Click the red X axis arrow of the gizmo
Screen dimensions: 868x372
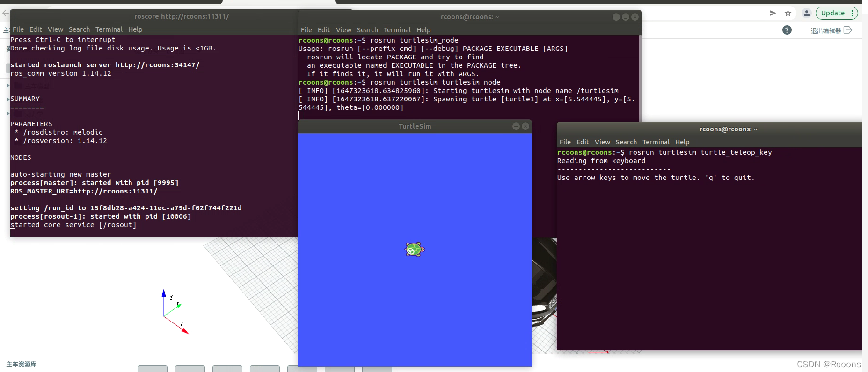click(185, 331)
